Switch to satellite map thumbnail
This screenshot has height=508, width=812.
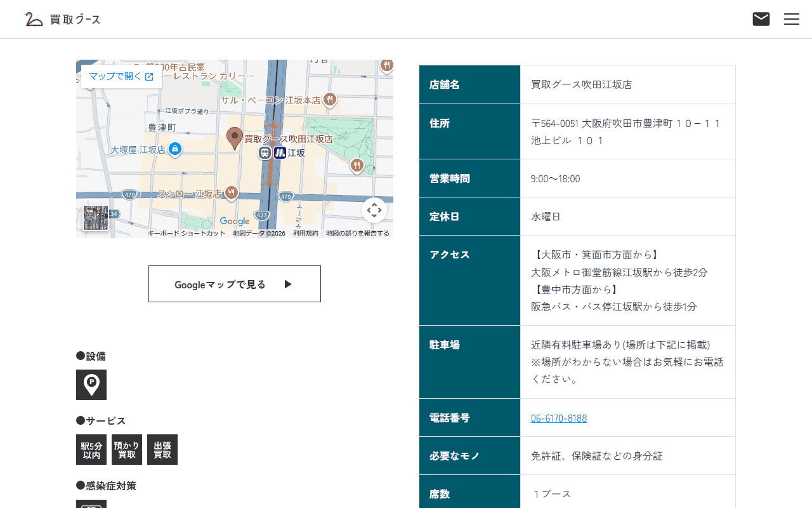(96, 218)
